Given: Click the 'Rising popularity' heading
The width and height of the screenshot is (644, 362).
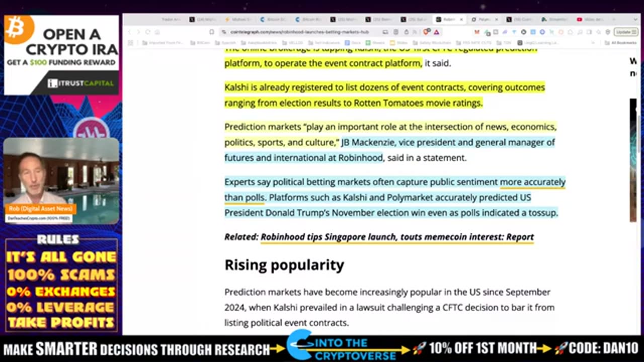Looking at the screenshot, I should tap(284, 265).
